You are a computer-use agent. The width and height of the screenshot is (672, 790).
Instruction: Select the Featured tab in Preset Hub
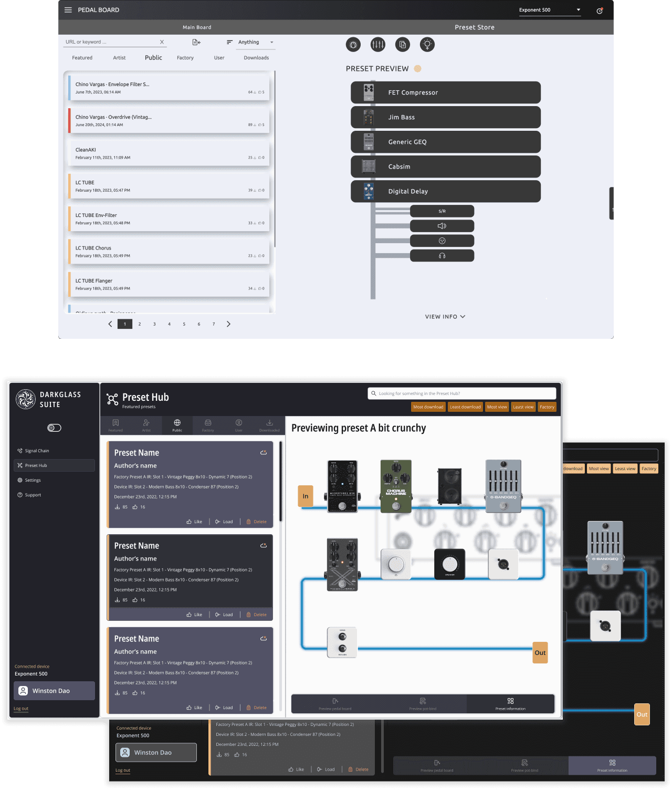[115, 425]
